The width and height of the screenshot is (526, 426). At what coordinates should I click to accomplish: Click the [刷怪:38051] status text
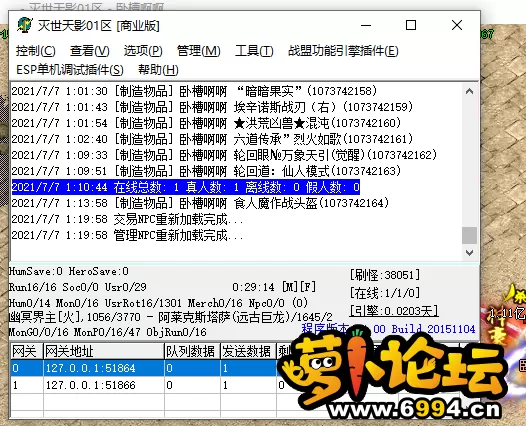pyautogui.click(x=384, y=275)
